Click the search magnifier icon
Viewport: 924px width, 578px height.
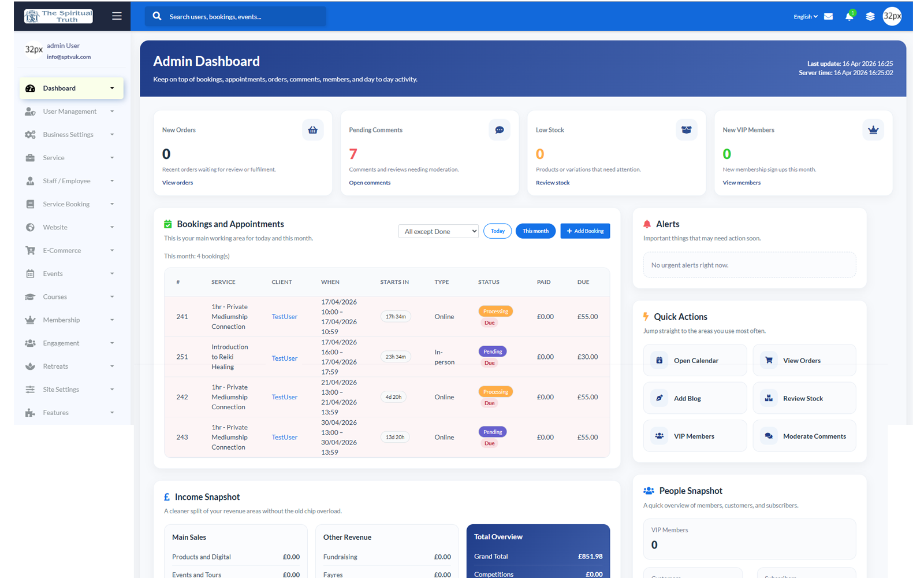[x=157, y=16]
